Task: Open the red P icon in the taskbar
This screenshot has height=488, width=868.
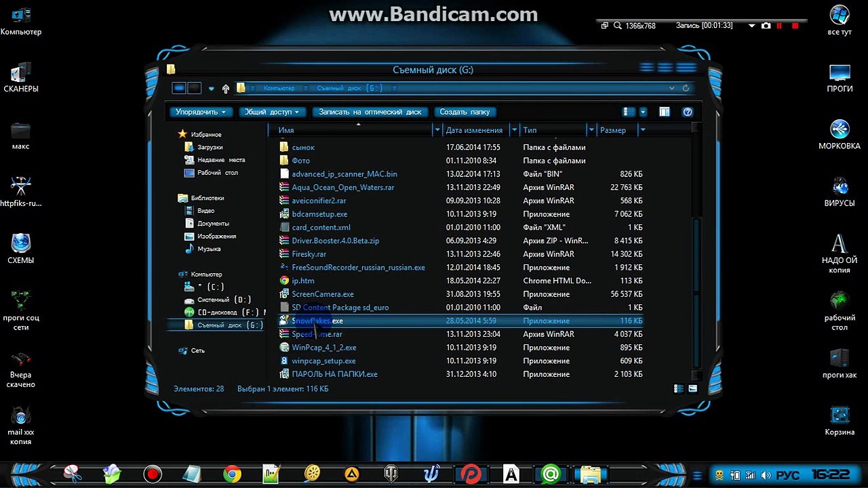Action: pos(471,474)
